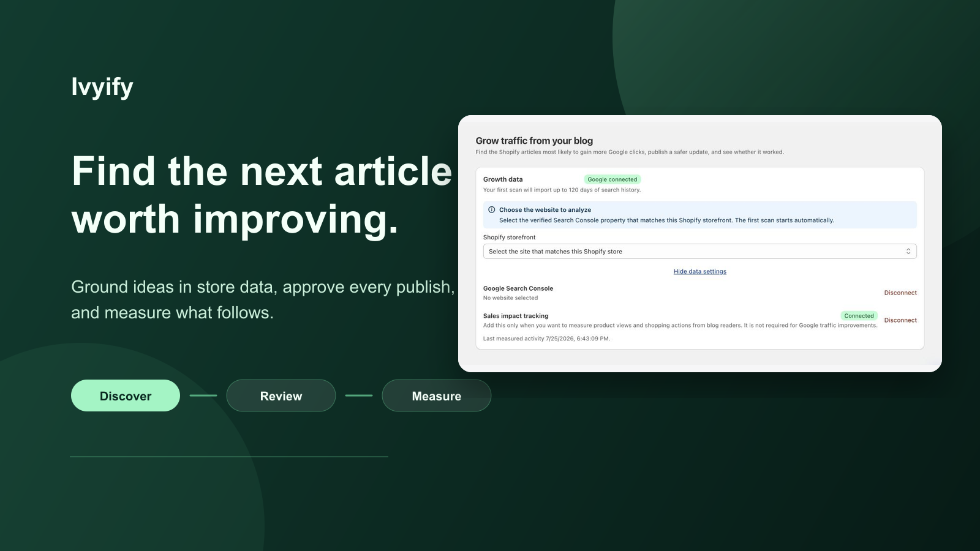Click the dropdown chevron arrows icon
980x551 pixels.
tap(908, 252)
